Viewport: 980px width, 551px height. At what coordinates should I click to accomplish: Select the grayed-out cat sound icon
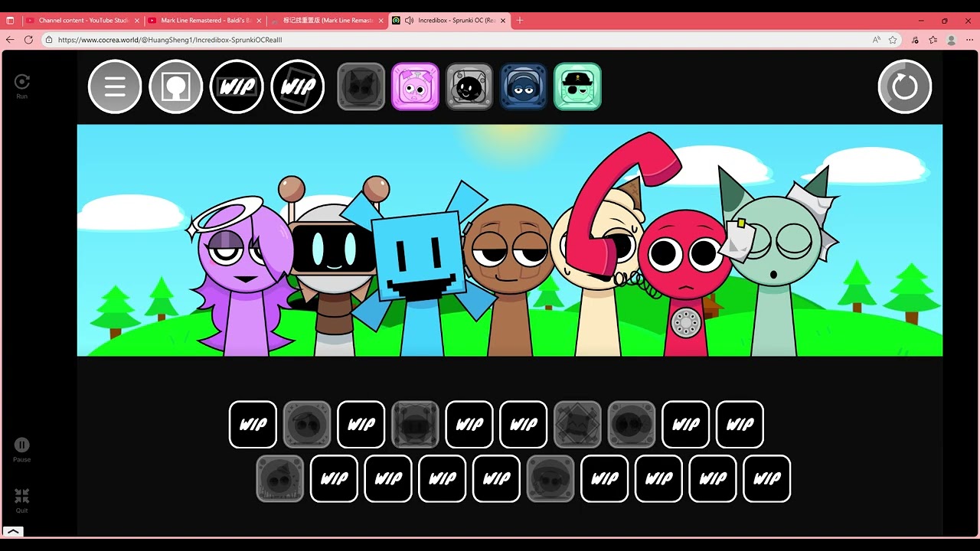coord(361,86)
